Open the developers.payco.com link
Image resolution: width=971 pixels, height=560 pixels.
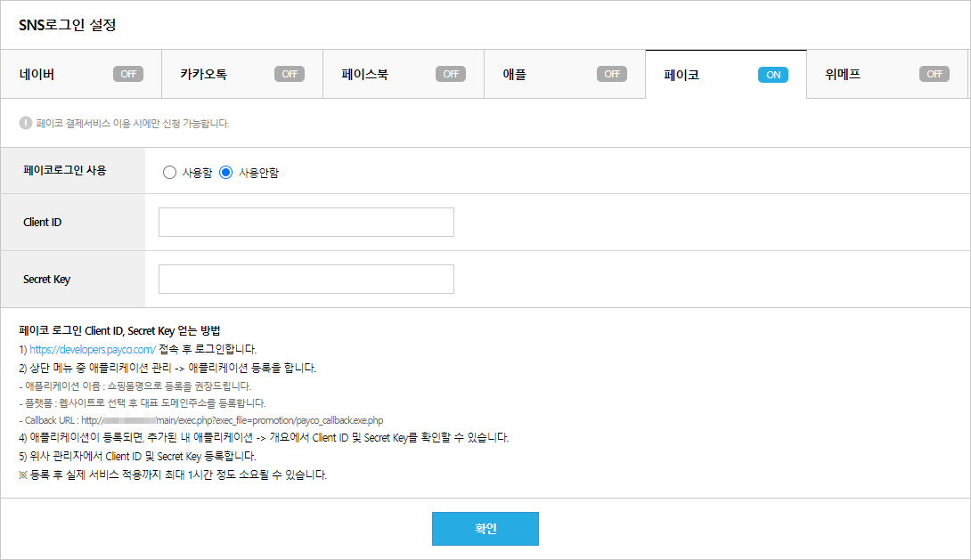click(x=93, y=350)
